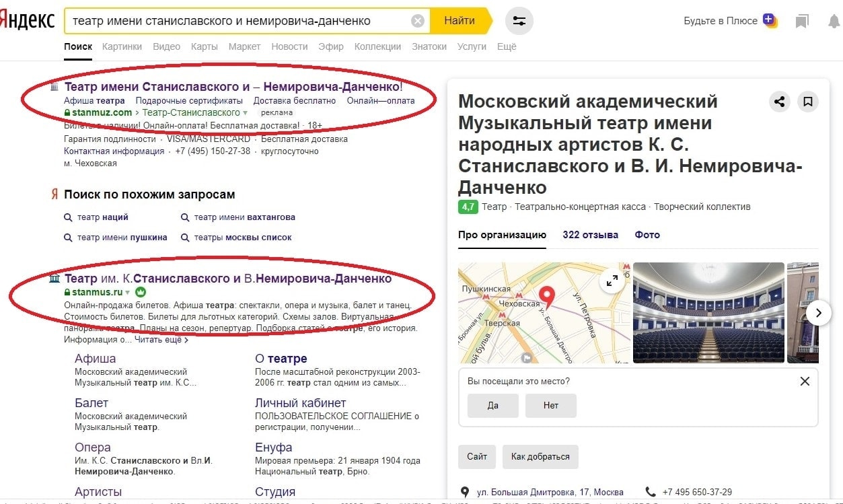Expand snippet with 'Читать ещё'
843x504 pixels.
pos(161,340)
